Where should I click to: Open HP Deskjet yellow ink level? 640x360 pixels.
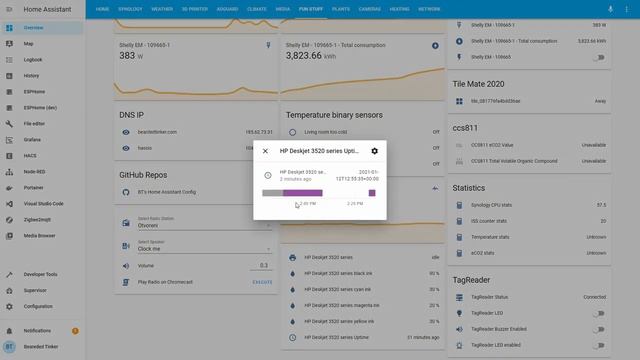click(x=362, y=322)
